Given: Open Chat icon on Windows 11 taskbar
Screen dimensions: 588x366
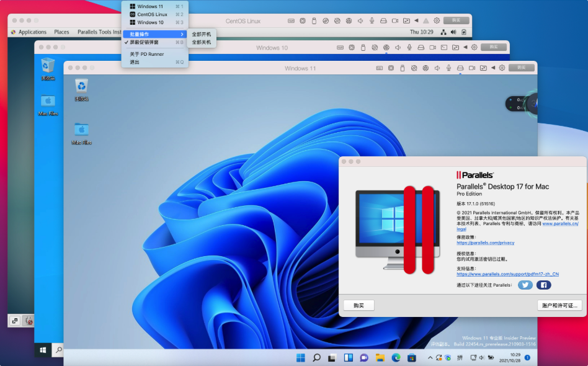Looking at the screenshot, I should (x=364, y=358).
